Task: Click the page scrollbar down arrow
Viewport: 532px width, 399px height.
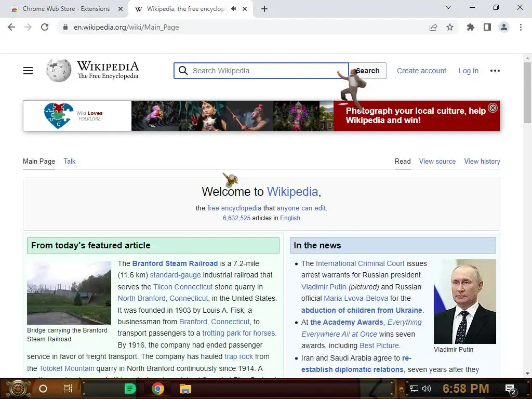Action: [528, 374]
